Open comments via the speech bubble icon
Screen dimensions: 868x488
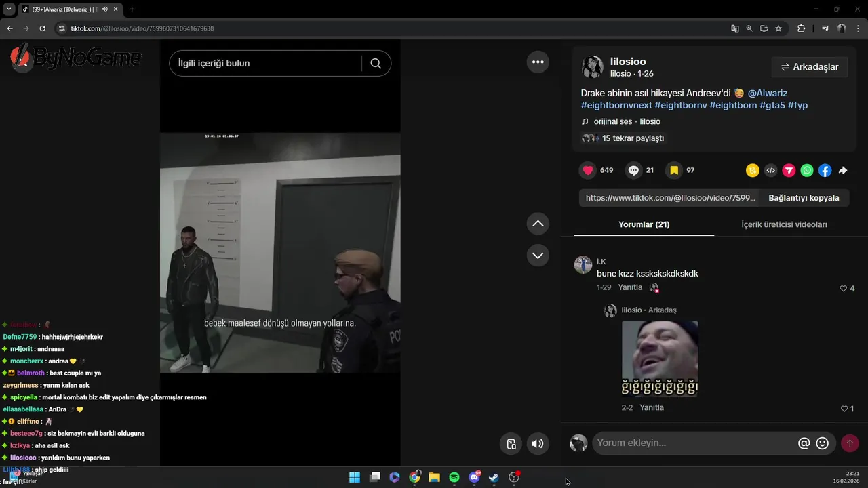click(633, 170)
